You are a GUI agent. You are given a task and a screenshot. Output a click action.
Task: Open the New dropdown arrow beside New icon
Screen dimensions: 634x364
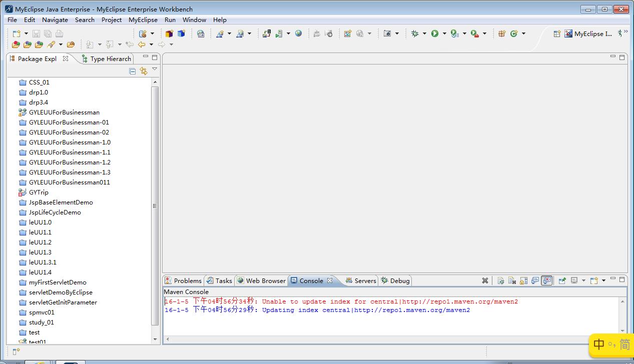(x=26, y=33)
